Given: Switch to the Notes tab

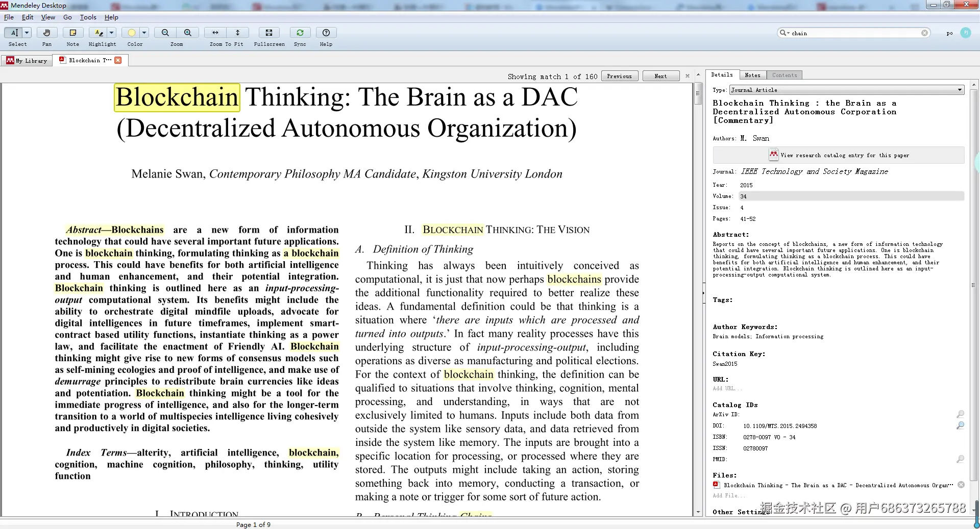Looking at the screenshot, I should (x=752, y=75).
